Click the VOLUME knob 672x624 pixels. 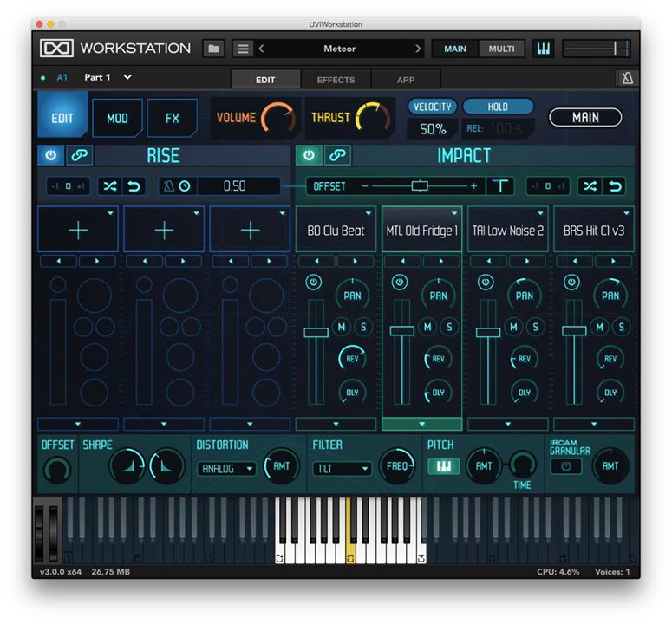(278, 118)
